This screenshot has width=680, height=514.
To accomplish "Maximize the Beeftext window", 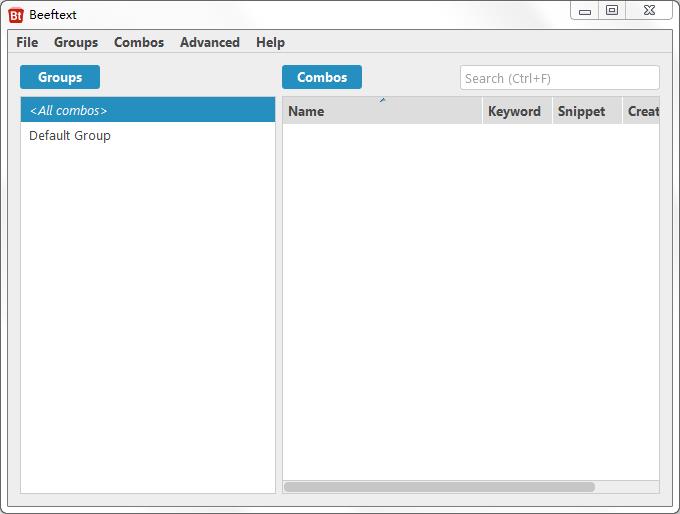I will 612,10.
